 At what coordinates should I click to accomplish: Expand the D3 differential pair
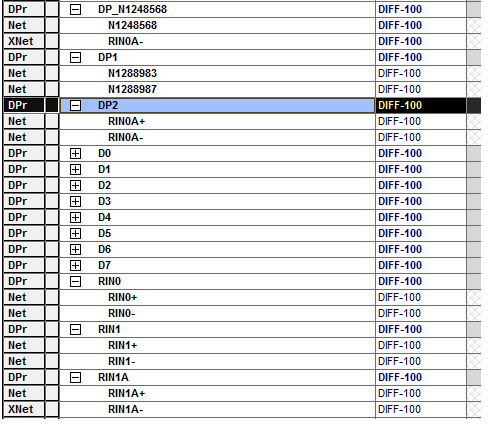pos(75,201)
